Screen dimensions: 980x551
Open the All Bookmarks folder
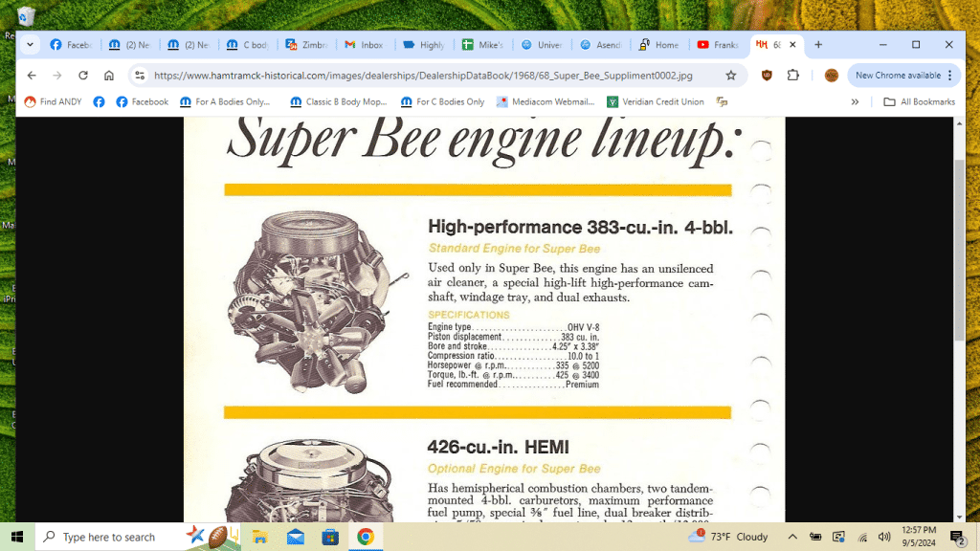(x=919, y=102)
